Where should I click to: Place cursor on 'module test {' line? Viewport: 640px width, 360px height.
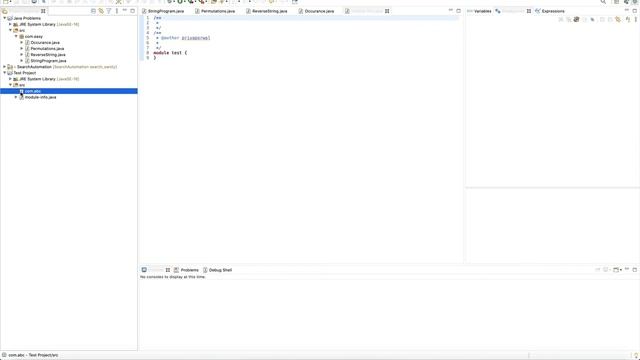(170, 53)
